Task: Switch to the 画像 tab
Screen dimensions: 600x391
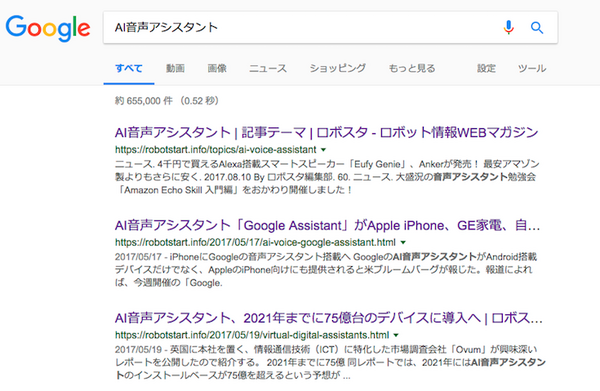Action: tap(217, 68)
